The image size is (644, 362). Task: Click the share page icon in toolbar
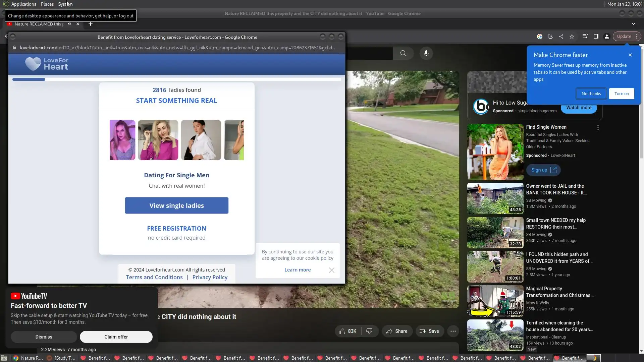tap(561, 37)
